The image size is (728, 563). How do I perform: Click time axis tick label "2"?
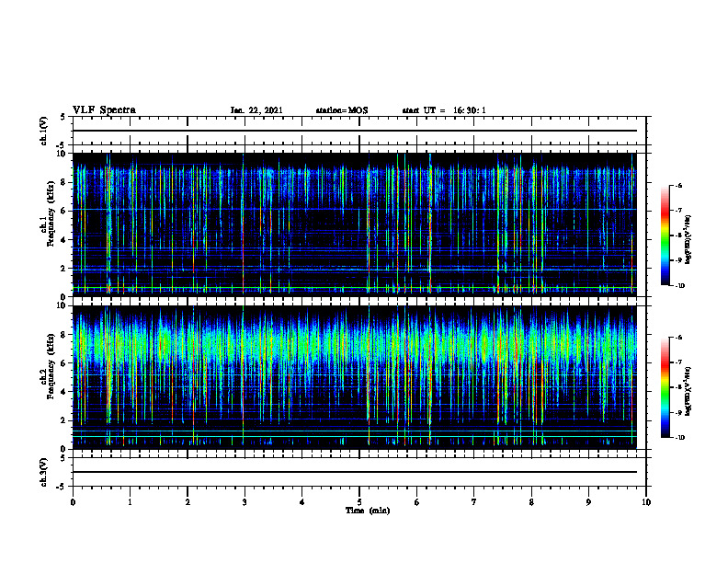188,502
